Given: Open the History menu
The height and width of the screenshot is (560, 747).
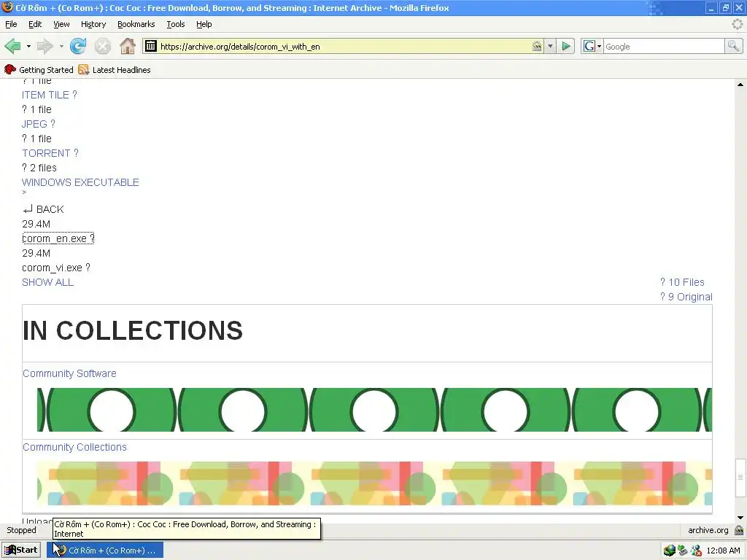Looking at the screenshot, I should (93, 24).
